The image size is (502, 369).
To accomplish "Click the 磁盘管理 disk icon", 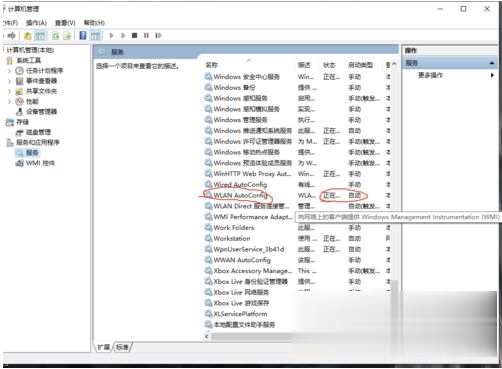I will 20,132.
